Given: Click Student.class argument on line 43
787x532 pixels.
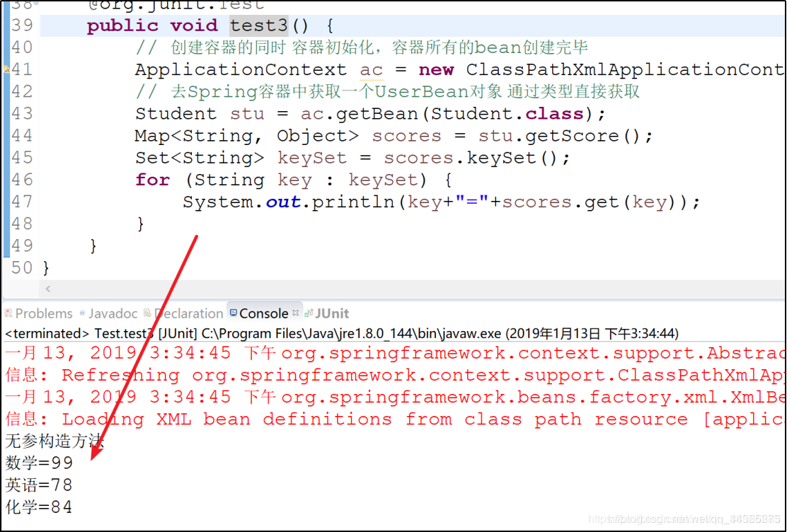Looking at the screenshot, I should [x=507, y=114].
